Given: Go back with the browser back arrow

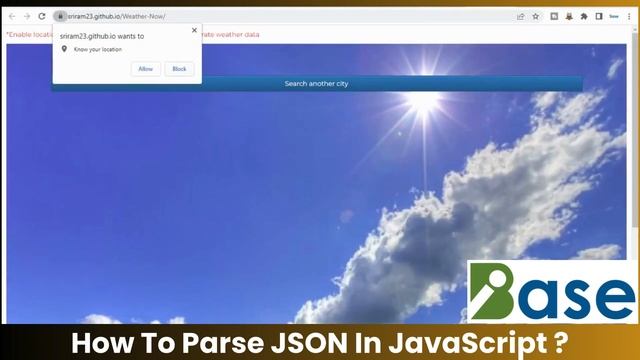Looking at the screenshot, I should pyautogui.click(x=12, y=16).
